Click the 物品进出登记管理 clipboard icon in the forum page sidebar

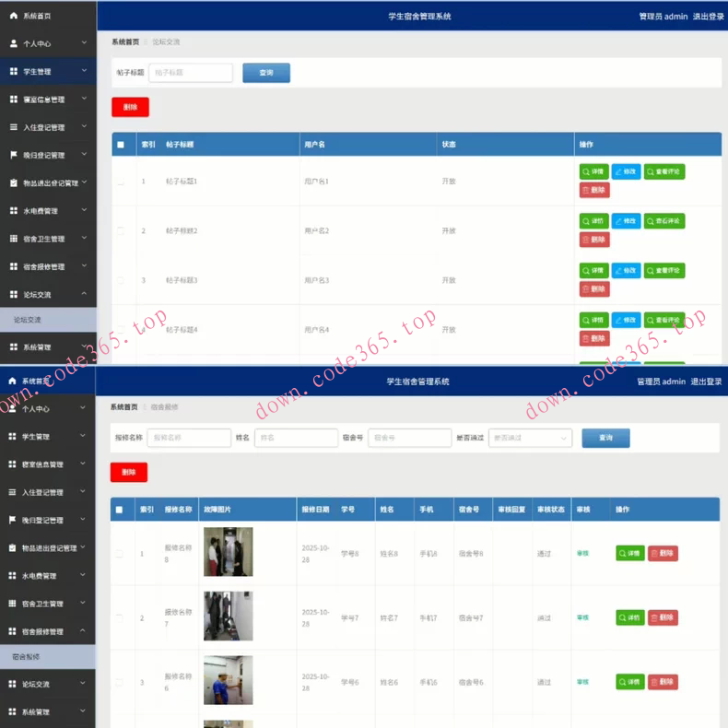tap(14, 183)
